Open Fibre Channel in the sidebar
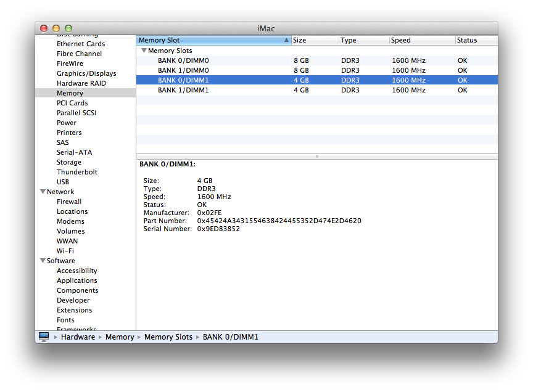This screenshot has height=392, width=533. click(x=79, y=54)
